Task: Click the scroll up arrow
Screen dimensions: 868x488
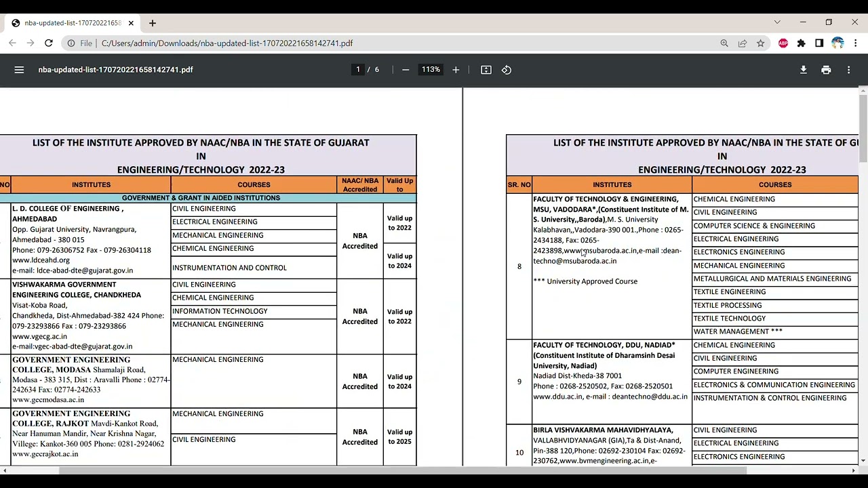Action: 863,91
